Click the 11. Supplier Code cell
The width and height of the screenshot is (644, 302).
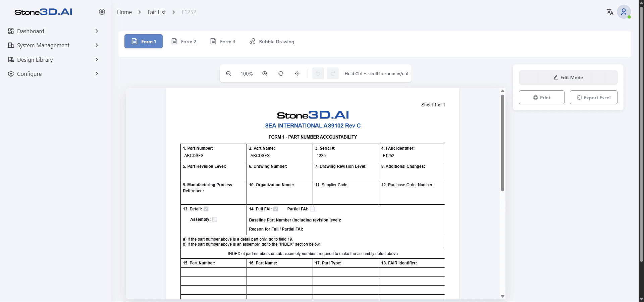point(346,192)
